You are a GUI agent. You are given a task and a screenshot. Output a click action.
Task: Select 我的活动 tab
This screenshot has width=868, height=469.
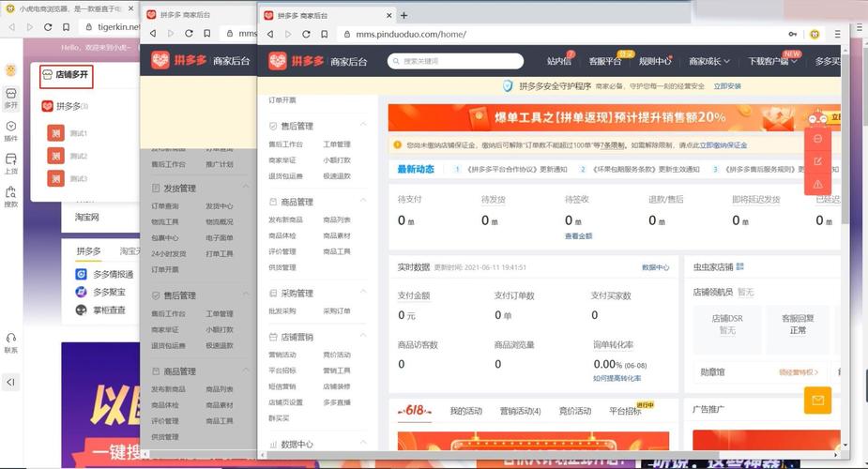(466, 411)
